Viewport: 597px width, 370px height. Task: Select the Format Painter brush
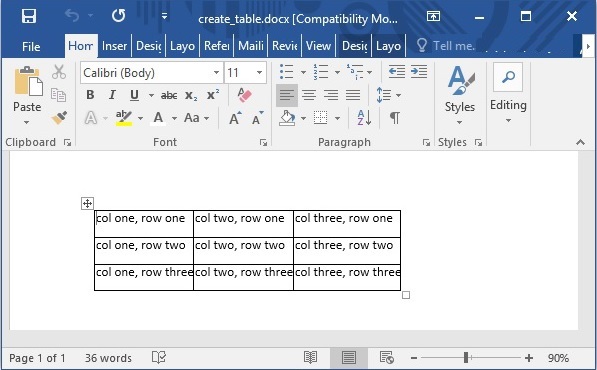[x=59, y=118]
